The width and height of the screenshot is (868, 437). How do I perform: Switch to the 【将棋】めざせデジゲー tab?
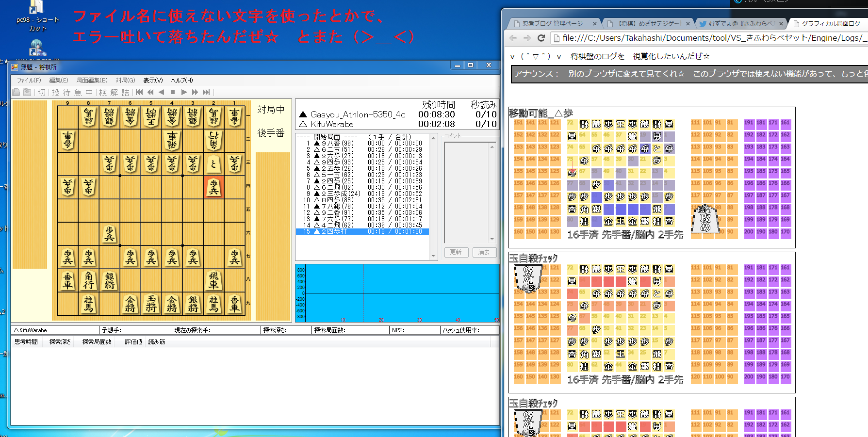click(x=648, y=23)
